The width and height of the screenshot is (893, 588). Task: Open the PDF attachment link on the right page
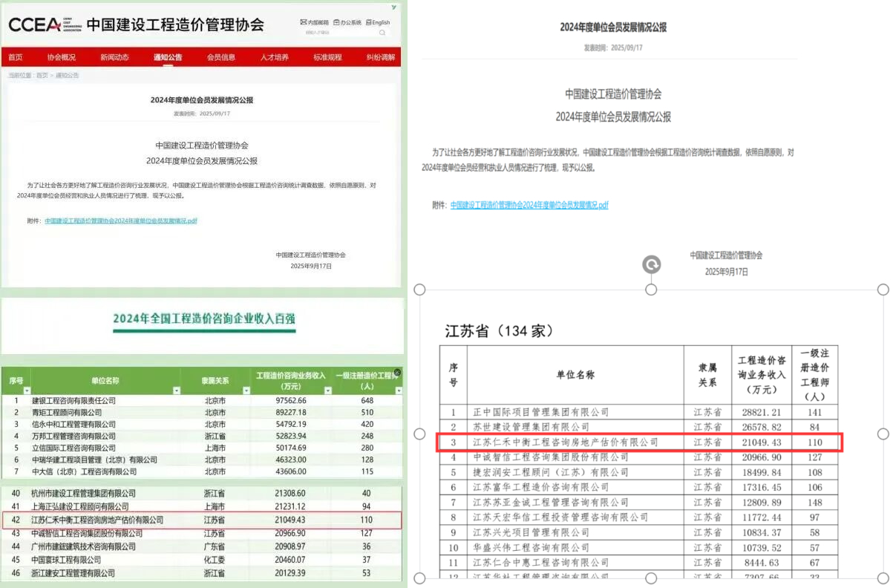point(529,205)
